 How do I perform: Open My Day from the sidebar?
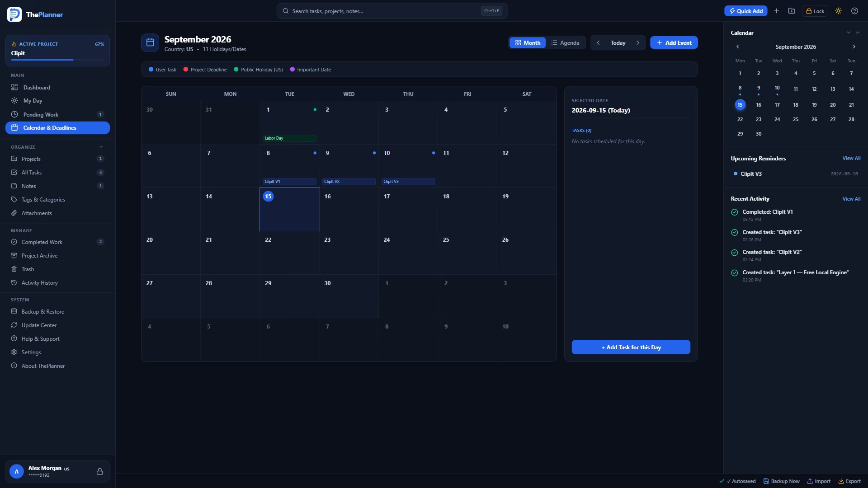pyautogui.click(x=57, y=100)
